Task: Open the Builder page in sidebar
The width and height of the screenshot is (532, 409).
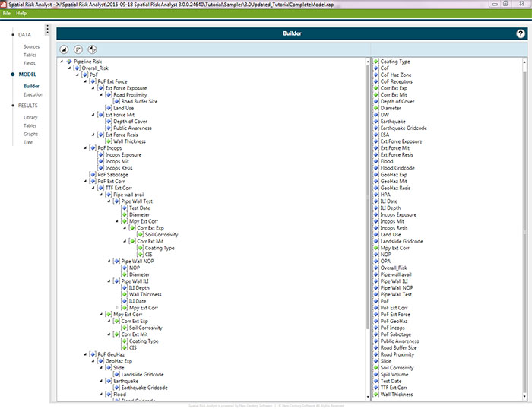Action: click(31, 86)
